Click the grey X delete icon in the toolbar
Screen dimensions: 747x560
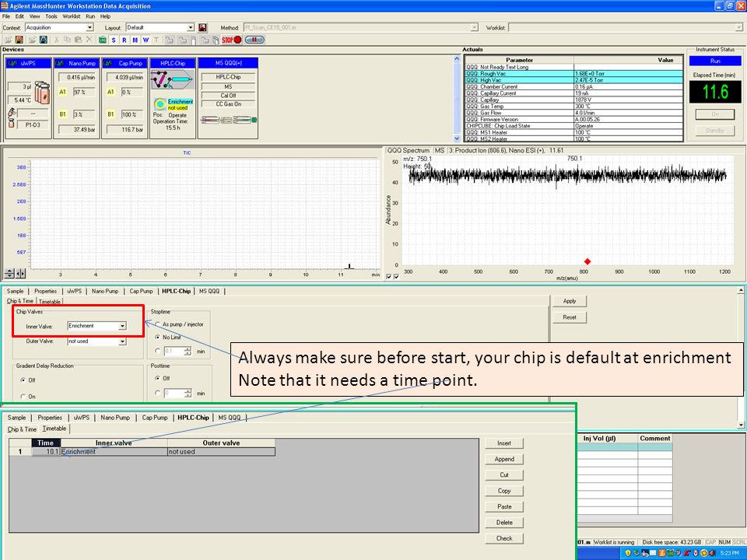pos(89,40)
